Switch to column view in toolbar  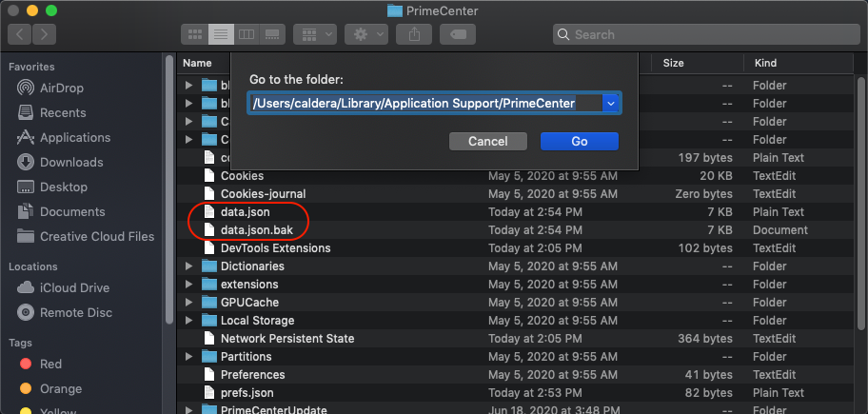tap(247, 34)
